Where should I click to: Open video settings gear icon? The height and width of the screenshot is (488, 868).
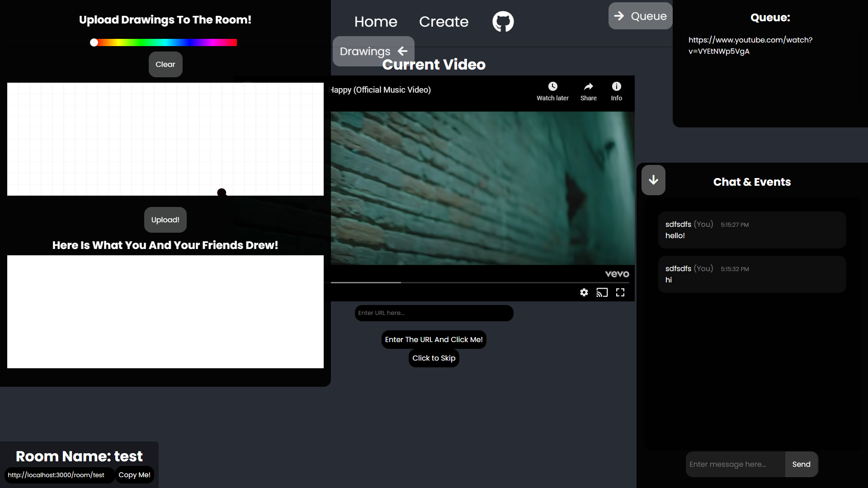[x=584, y=293]
